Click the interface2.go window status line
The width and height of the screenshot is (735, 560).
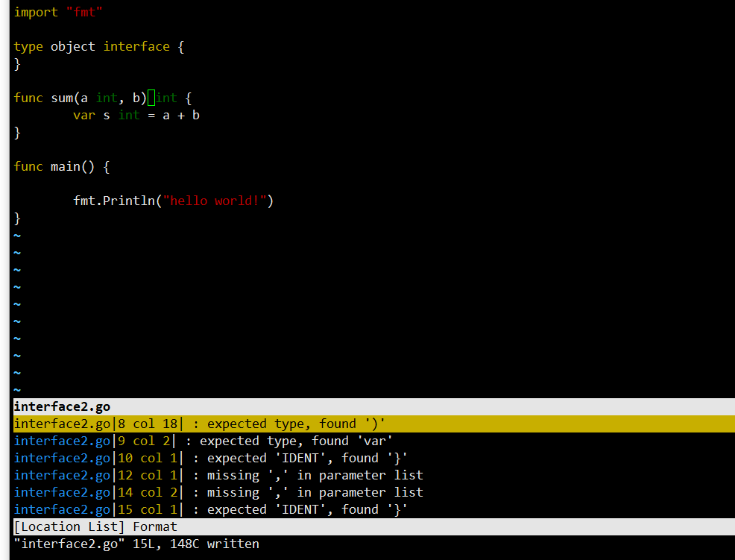[x=374, y=406]
